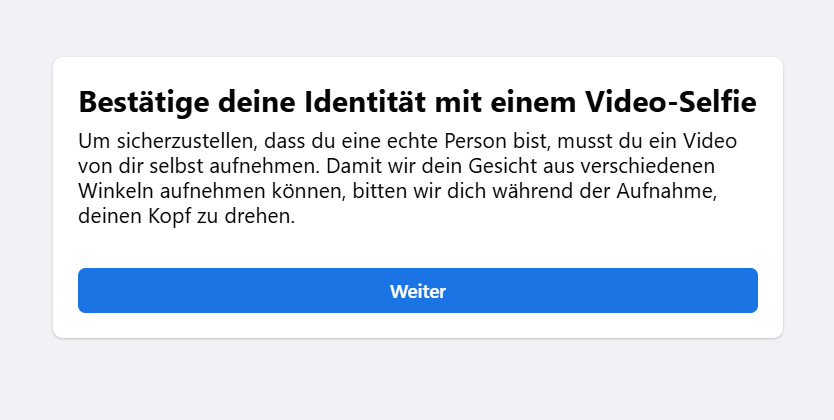Click the grey page background below the card

coord(418,380)
